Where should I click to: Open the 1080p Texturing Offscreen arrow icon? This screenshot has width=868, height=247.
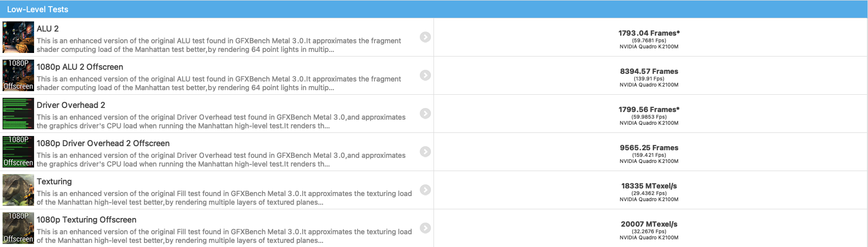coord(425,228)
